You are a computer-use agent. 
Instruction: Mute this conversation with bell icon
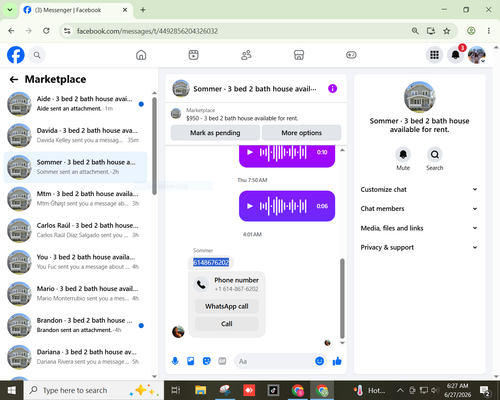pos(403,155)
